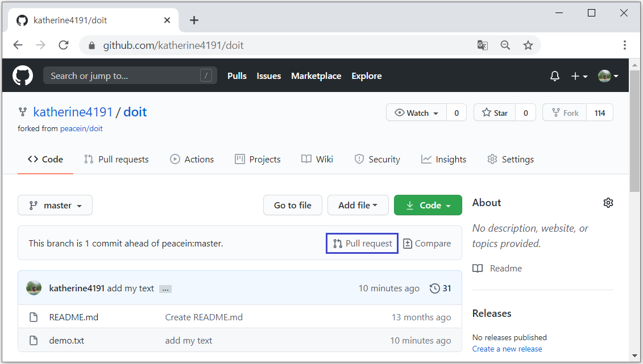This screenshot has width=643, height=364.
Task: Click the commit author avatar
Action: tap(34, 288)
